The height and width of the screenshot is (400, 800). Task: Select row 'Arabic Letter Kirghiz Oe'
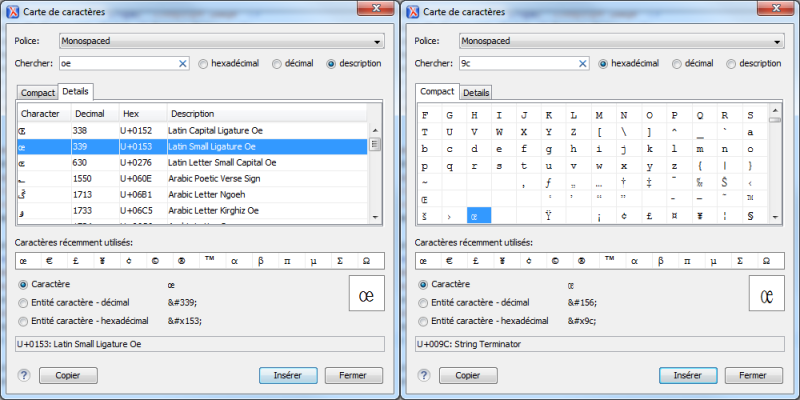click(x=192, y=211)
